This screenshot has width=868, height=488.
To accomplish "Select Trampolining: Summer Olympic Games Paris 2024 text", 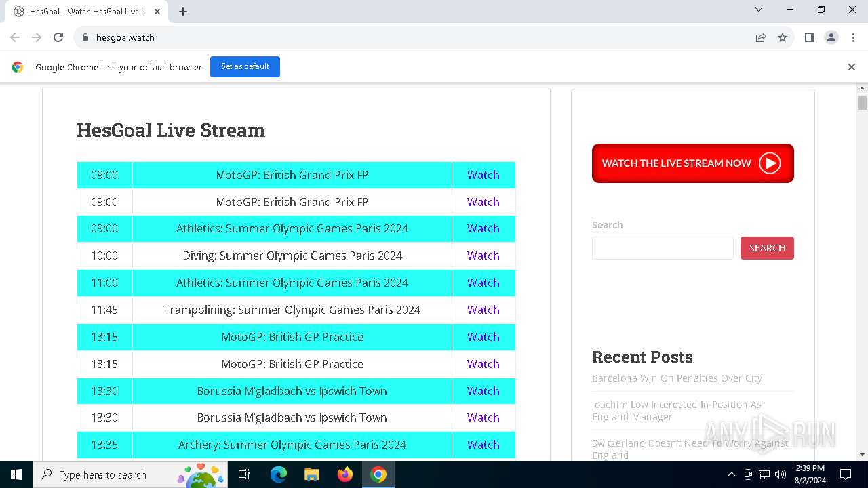I will coord(292,310).
